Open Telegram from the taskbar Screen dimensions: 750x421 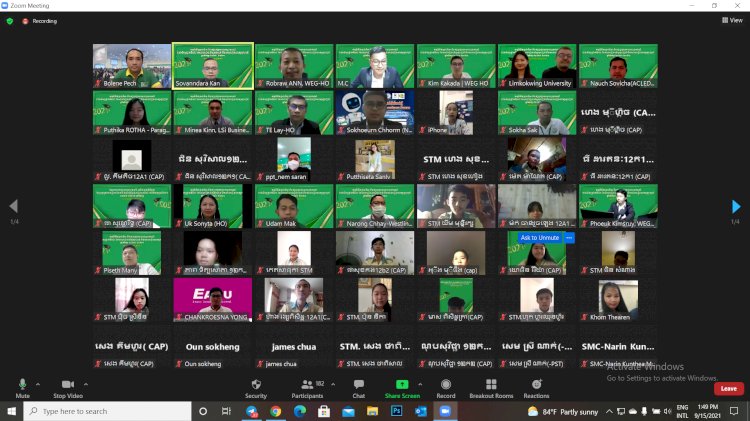(251, 411)
